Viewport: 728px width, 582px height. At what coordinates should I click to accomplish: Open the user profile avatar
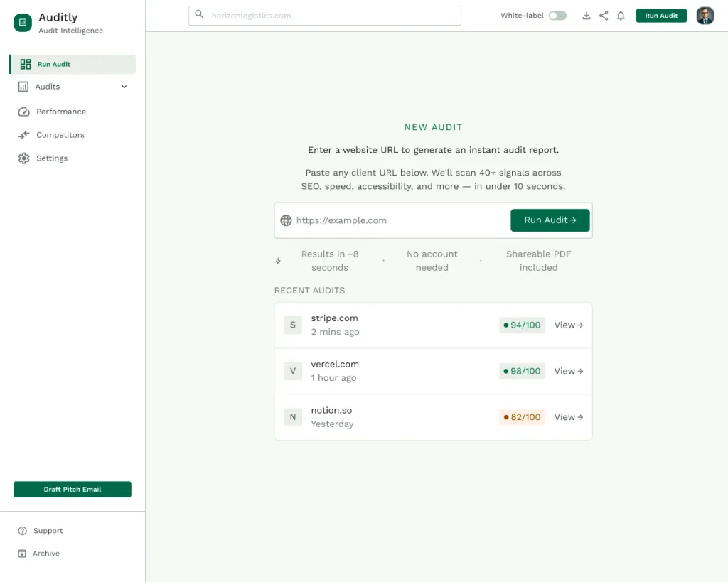tap(705, 16)
